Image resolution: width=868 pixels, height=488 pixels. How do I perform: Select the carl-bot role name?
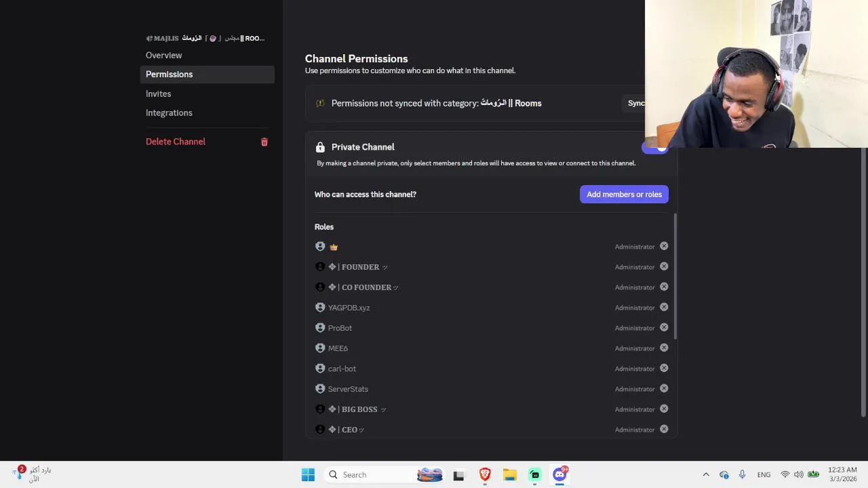pos(342,369)
